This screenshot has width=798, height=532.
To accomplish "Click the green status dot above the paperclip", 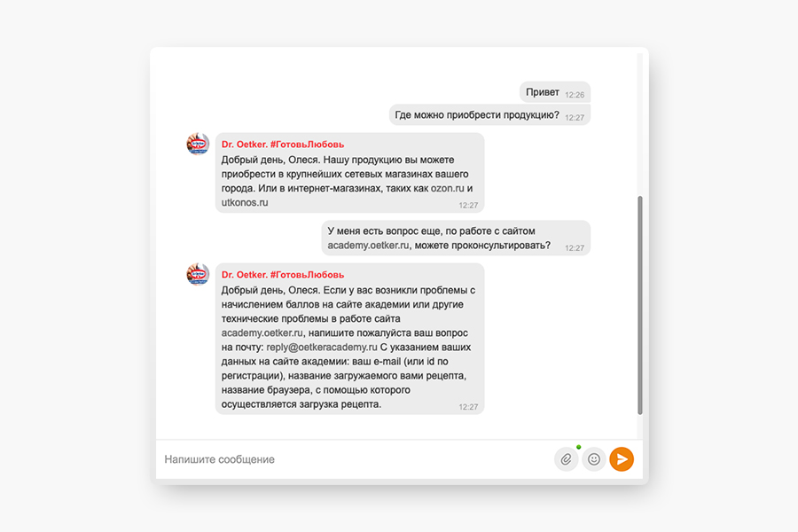I will 579,447.
